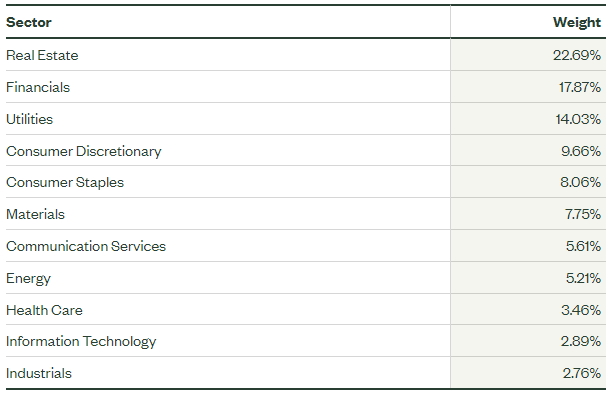
Task: Select the 3.46% Health Care weight
Action: point(581,310)
